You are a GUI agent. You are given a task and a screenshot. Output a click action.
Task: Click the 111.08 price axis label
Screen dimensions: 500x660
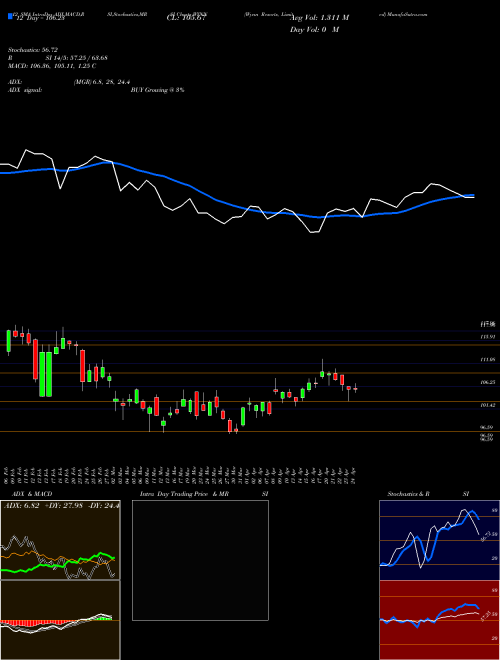488,360
